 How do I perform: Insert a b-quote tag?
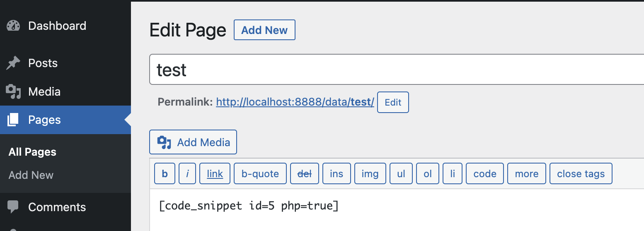[260, 173]
